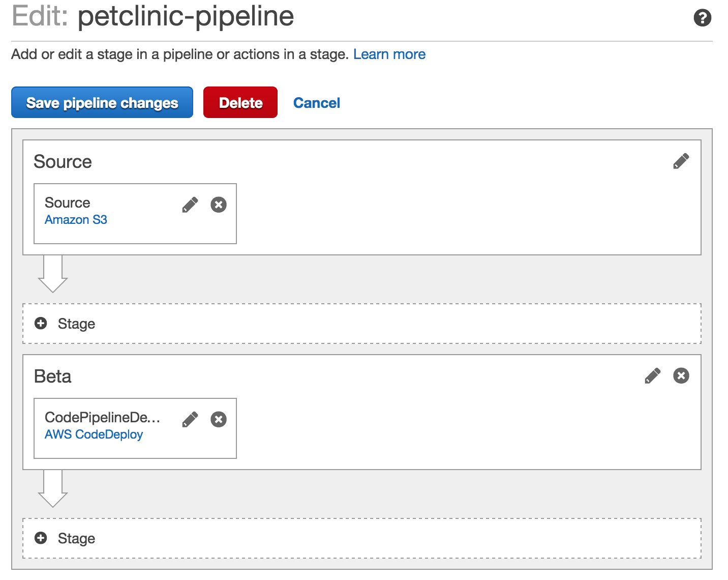Open the AWS CodeDeploy provider link

[x=94, y=434]
